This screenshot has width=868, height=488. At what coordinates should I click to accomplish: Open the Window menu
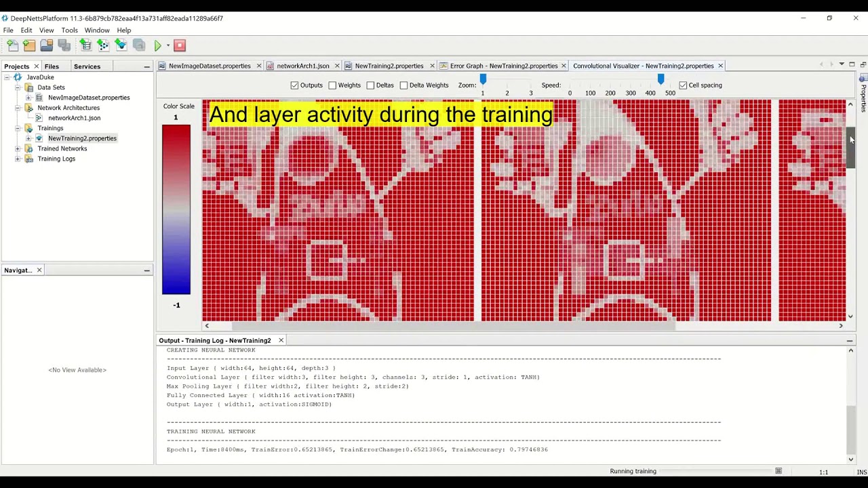pyautogui.click(x=97, y=30)
